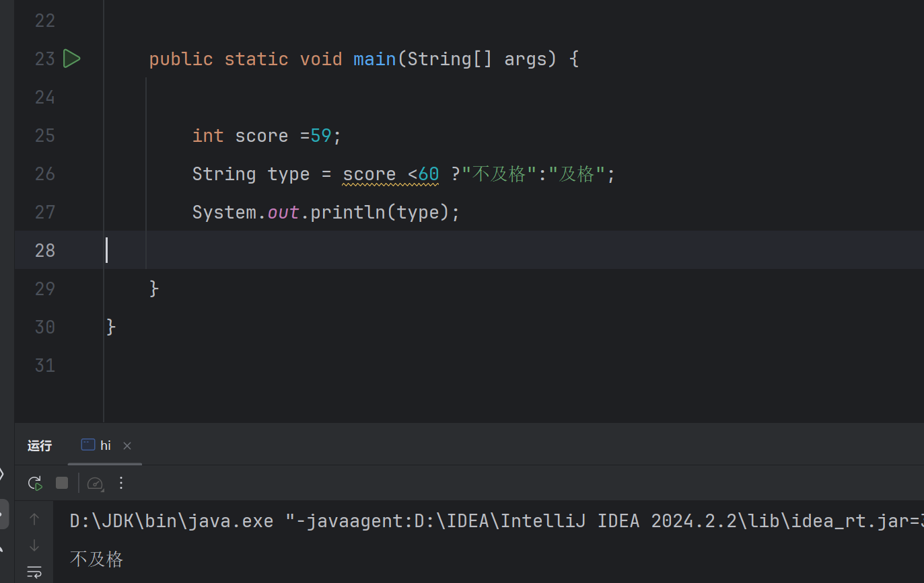924x583 pixels.
Task: Open the profiler gauge dropdown in run toolbar
Action: pyautogui.click(x=95, y=483)
